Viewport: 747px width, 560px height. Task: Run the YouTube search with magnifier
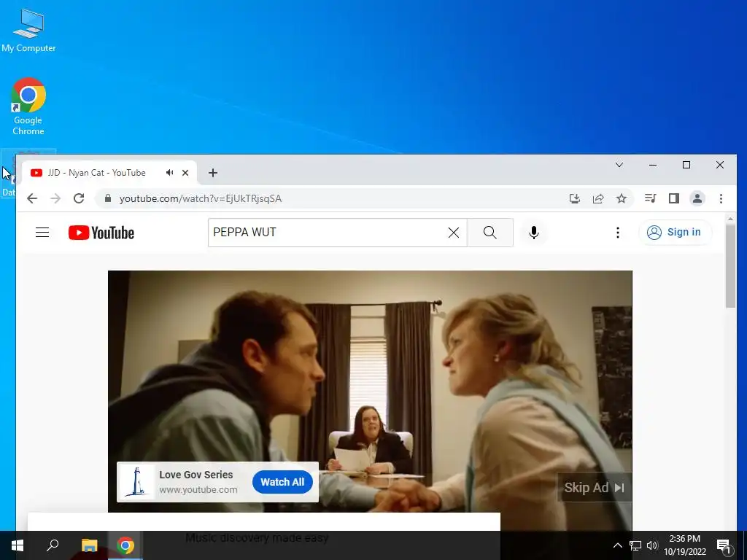pyautogui.click(x=489, y=233)
